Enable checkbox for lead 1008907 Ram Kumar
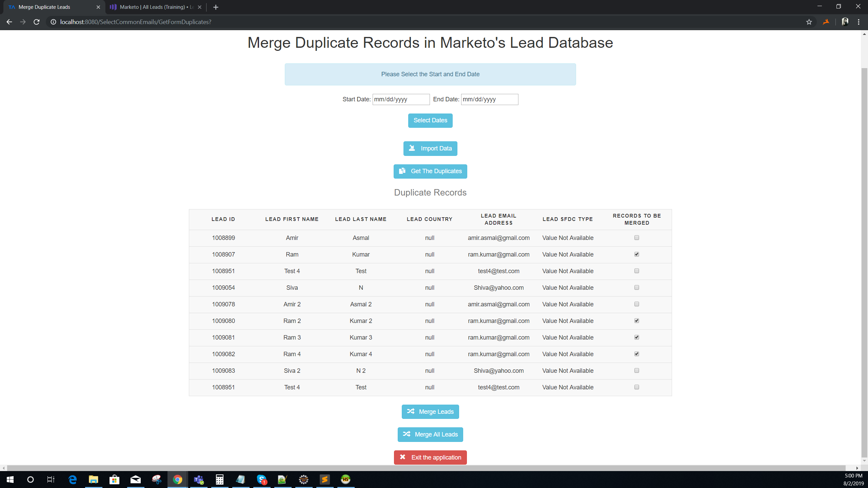 click(x=637, y=254)
